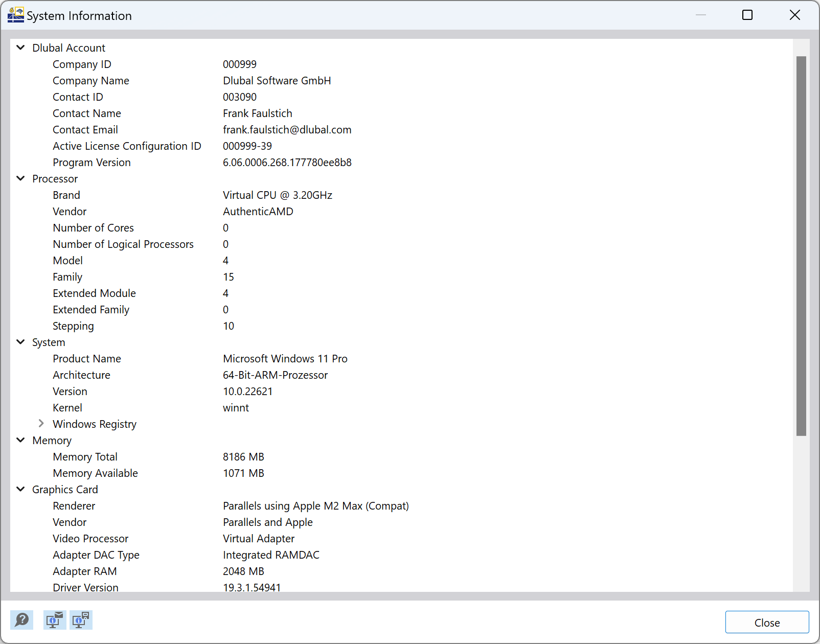Close window using the title bar X

pyautogui.click(x=794, y=15)
